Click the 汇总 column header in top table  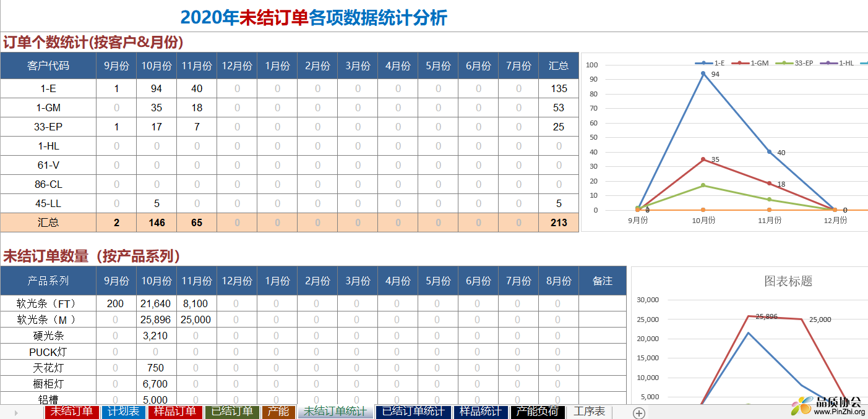pyautogui.click(x=559, y=66)
